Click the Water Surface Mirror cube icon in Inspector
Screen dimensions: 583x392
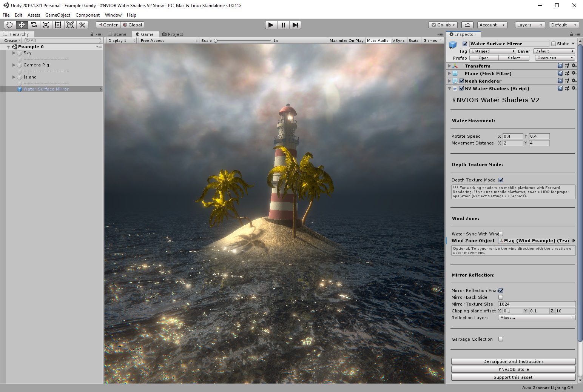452,45
